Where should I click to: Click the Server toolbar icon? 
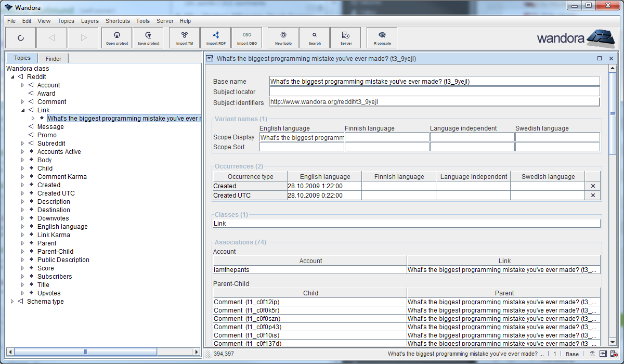tap(345, 38)
